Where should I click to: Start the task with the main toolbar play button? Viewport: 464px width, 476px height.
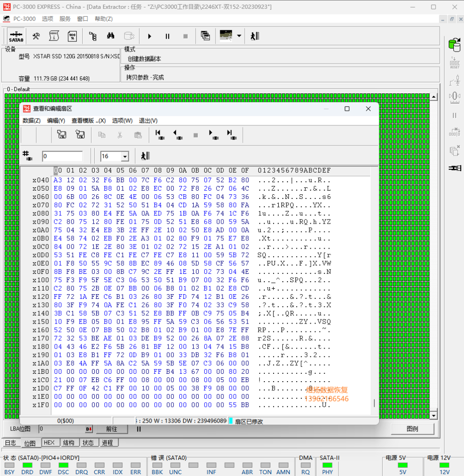[x=150, y=36]
